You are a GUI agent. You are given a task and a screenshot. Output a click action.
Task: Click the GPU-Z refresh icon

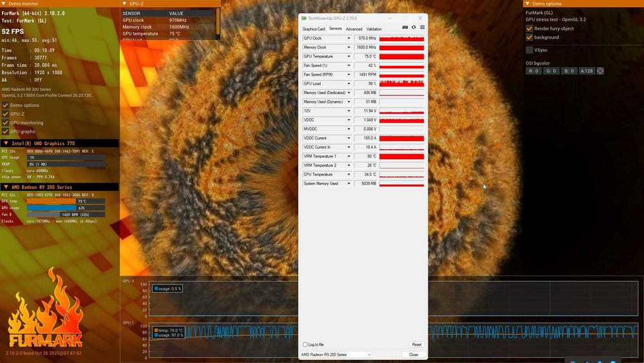point(413,27)
